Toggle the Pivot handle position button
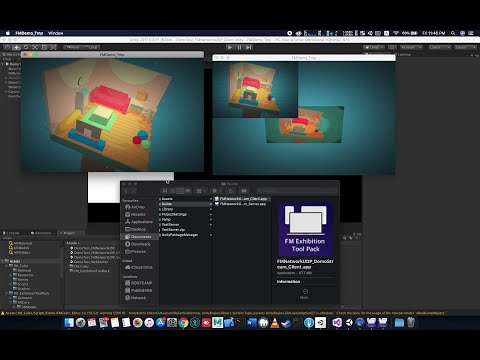Viewport: 480px width, 360px height. coord(72,47)
